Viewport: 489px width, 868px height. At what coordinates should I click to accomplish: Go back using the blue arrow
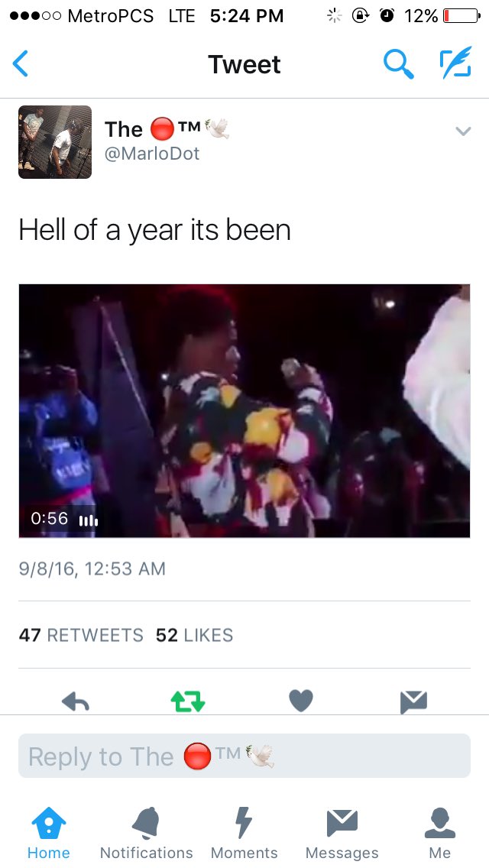[x=21, y=63]
